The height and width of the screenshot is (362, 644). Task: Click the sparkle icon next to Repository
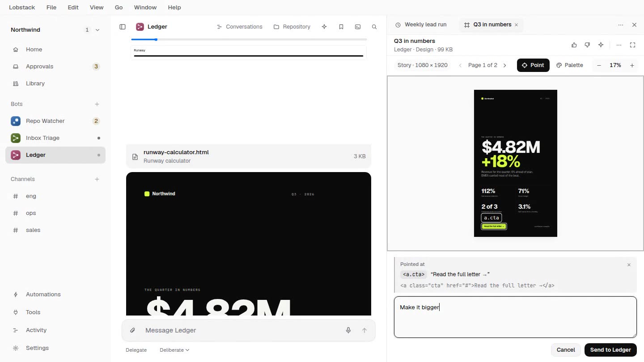pyautogui.click(x=324, y=27)
